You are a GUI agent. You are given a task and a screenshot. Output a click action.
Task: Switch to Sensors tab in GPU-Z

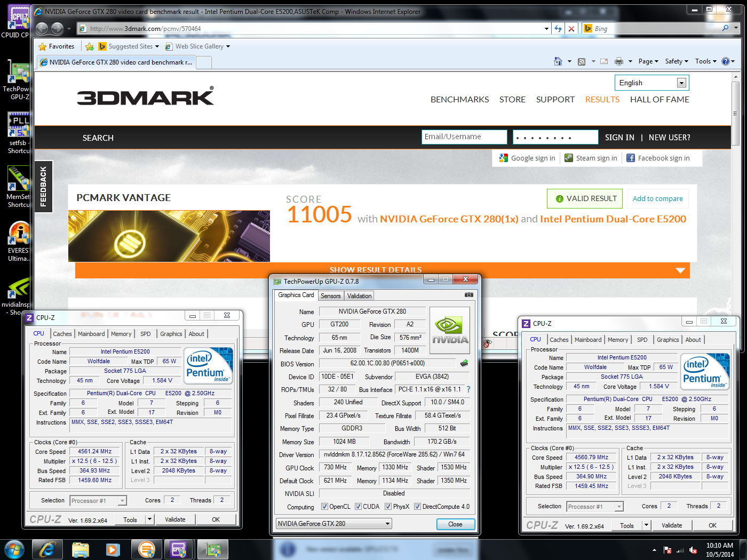tap(331, 296)
